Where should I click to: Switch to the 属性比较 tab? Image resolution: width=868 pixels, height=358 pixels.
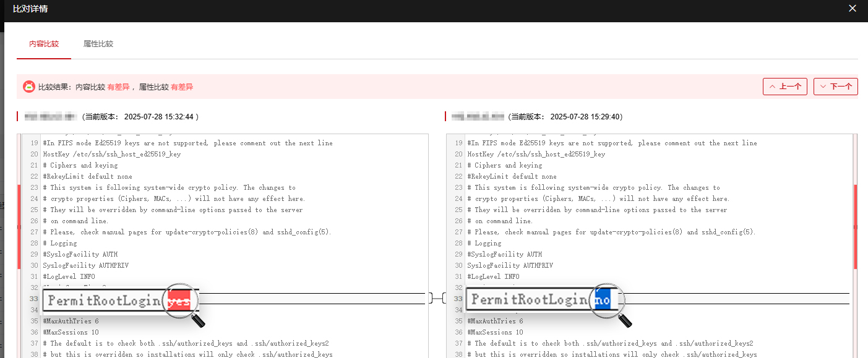tap(98, 44)
